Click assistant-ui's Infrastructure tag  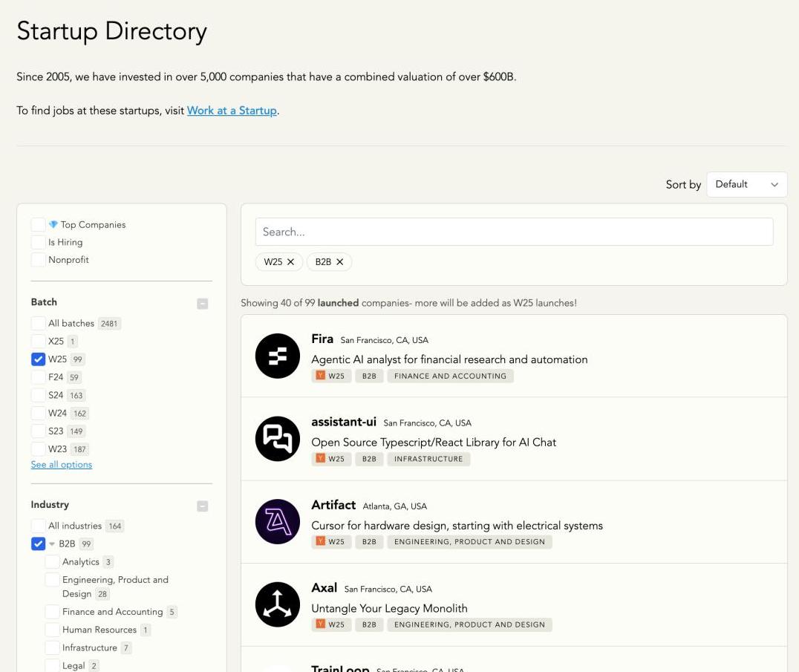click(x=428, y=459)
